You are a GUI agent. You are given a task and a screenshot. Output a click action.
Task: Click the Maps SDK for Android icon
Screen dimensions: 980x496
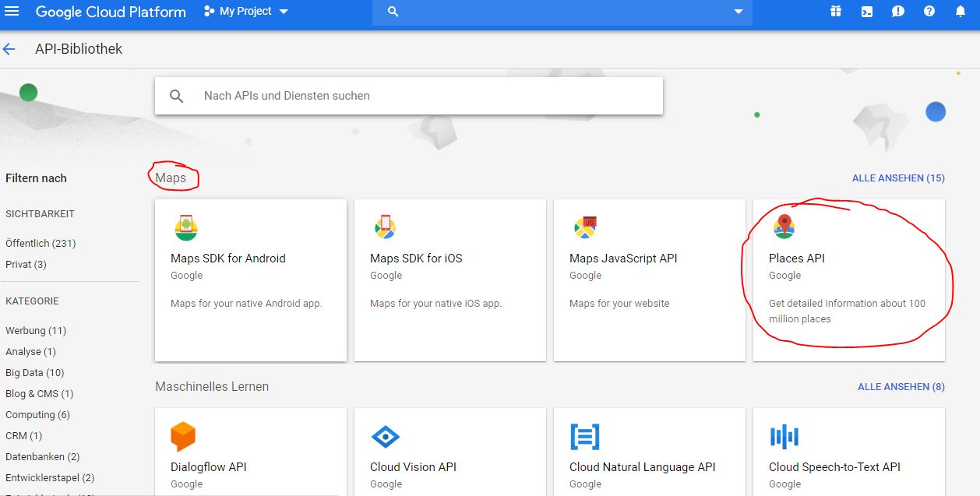coord(186,227)
